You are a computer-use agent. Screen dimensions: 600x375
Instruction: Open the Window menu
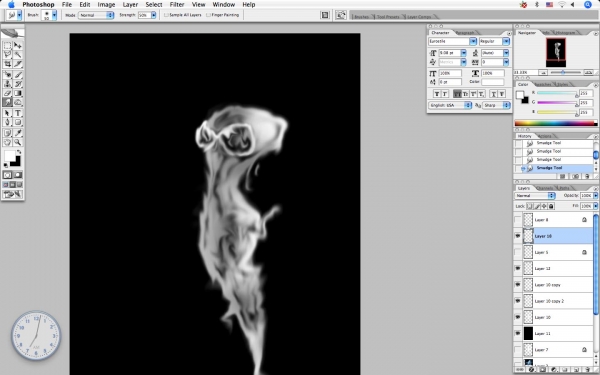(223, 5)
